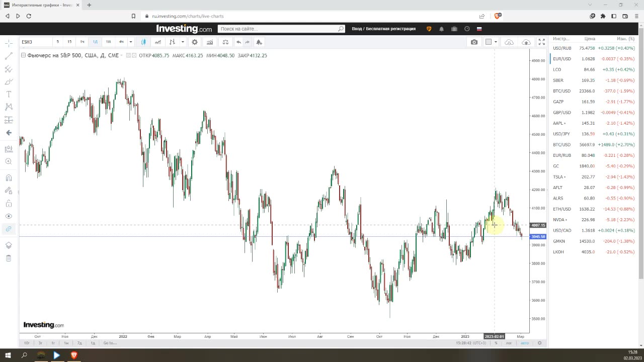
Task: Open the Go to... date dialog
Action: point(110,343)
